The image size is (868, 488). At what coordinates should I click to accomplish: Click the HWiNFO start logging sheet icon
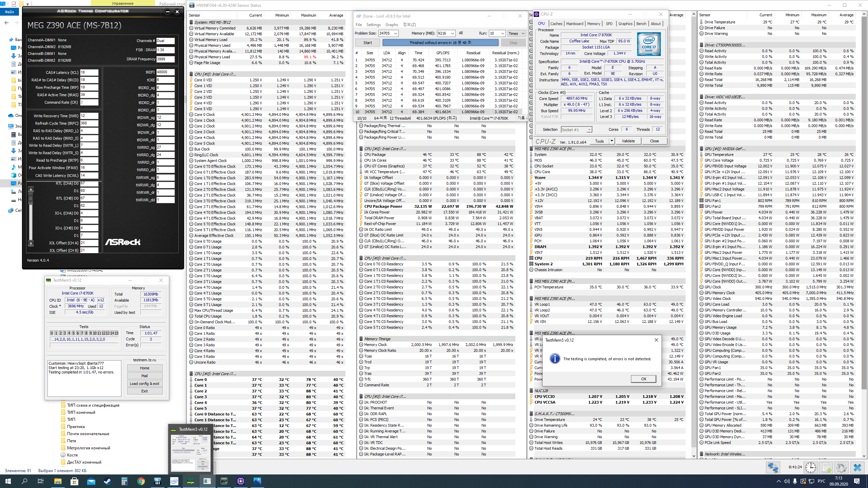(x=826, y=467)
